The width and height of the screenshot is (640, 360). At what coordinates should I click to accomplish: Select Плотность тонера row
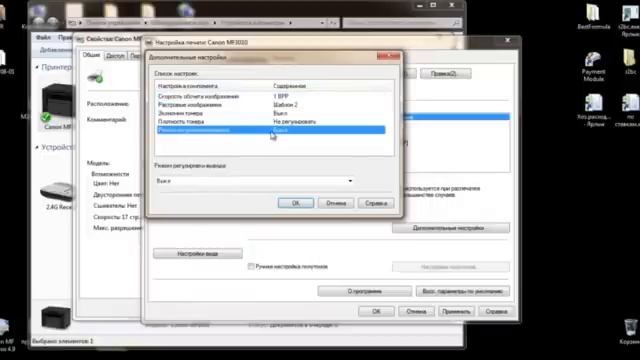271,122
